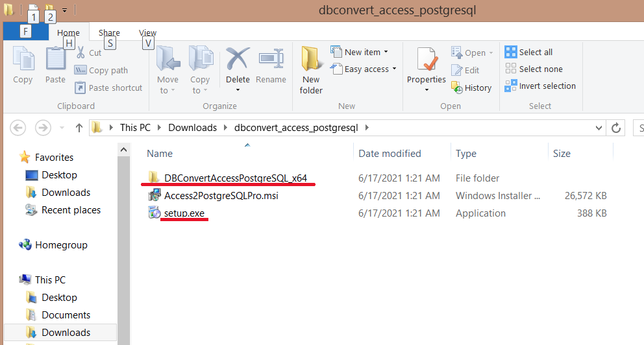Expand the Properties dropdown arrow
This screenshot has width=644, height=345.
point(427,90)
